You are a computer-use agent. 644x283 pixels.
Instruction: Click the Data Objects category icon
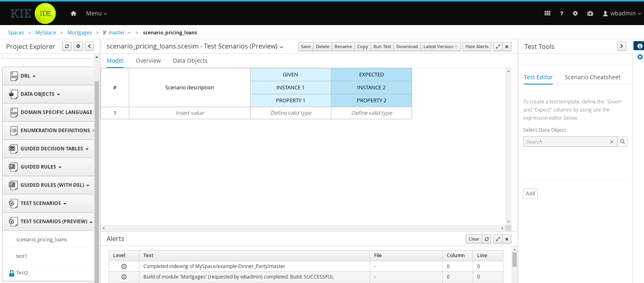[x=13, y=94]
